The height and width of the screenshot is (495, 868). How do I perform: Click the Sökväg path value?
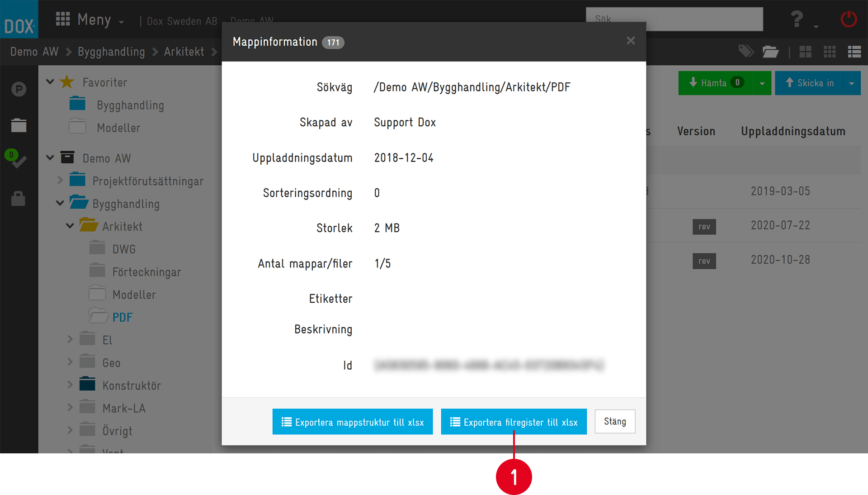472,87
